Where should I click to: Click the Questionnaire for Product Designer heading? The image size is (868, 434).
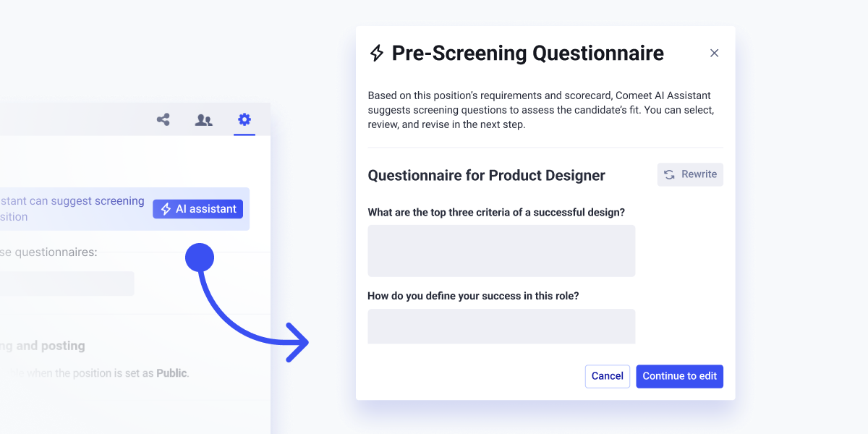[486, 175]
